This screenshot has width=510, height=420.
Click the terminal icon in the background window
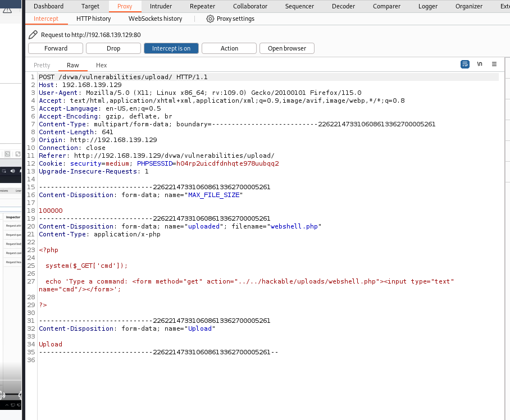tap(7, 154)
